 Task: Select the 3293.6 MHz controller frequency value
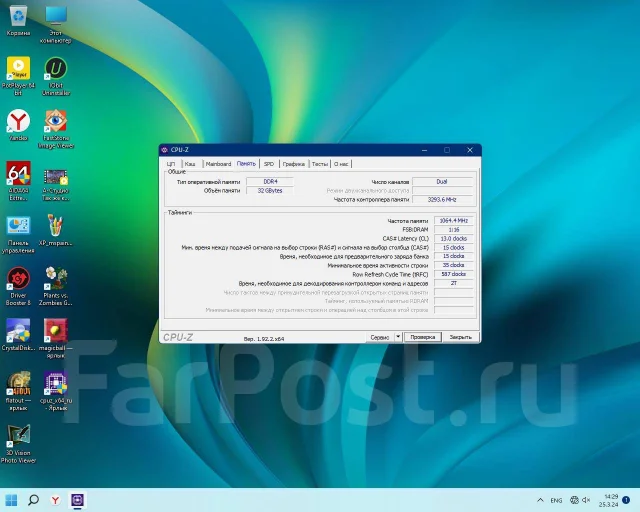pos(442,199)
